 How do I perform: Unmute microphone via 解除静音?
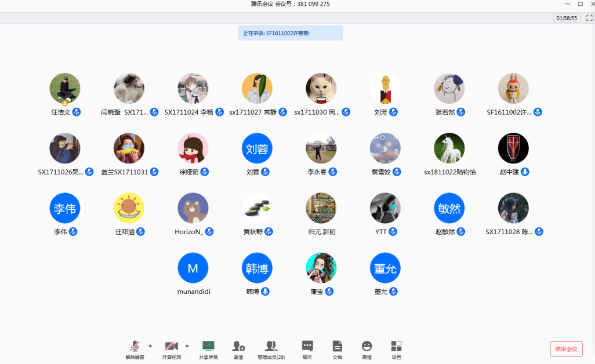[135, 347]
